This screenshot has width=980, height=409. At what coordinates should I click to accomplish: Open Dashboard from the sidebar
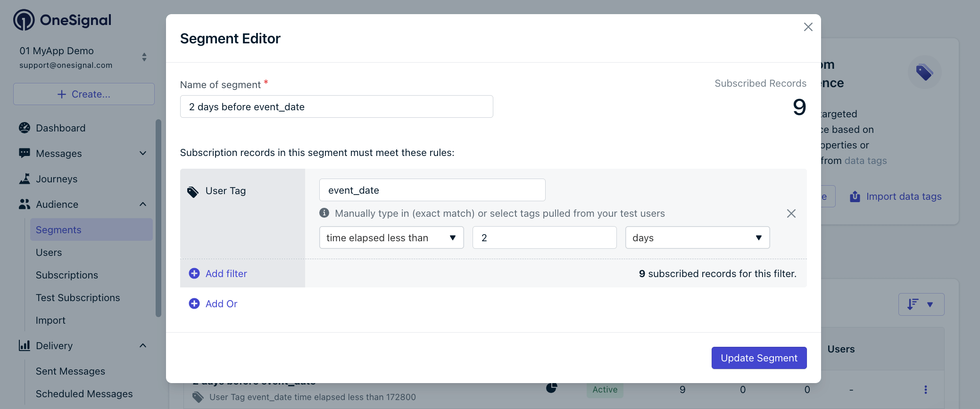coord(60,128)
